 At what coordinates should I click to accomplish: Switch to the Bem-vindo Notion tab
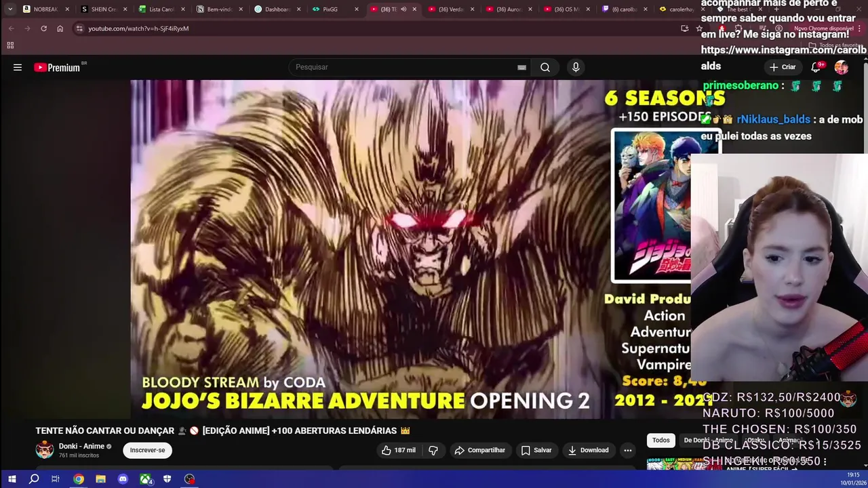click(x=219, y=9)
